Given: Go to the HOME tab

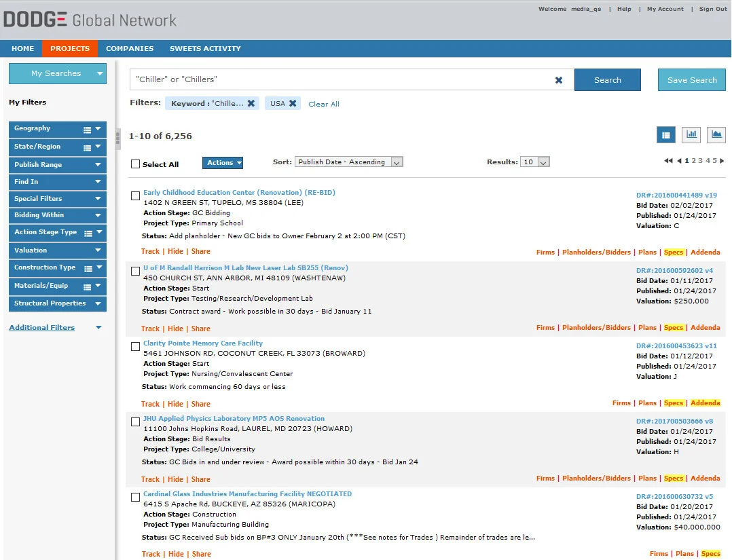Looking at the screenshot, I should click(x=22, y=49).
